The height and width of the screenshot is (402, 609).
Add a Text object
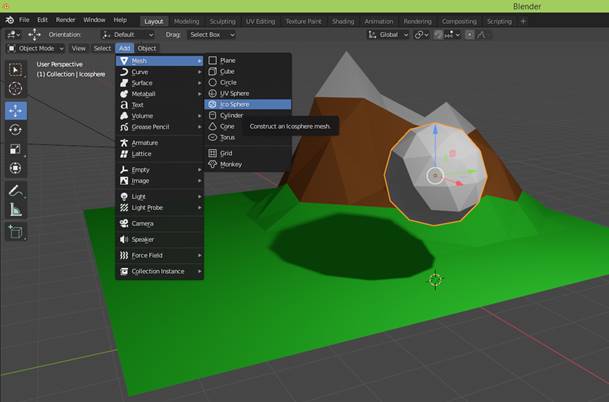click(x=160, y=105)
